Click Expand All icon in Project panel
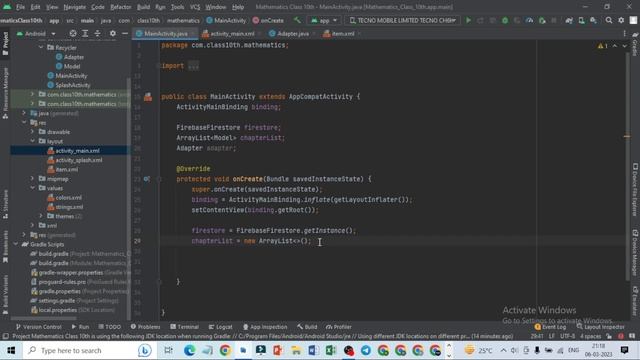 pos(85,33)
